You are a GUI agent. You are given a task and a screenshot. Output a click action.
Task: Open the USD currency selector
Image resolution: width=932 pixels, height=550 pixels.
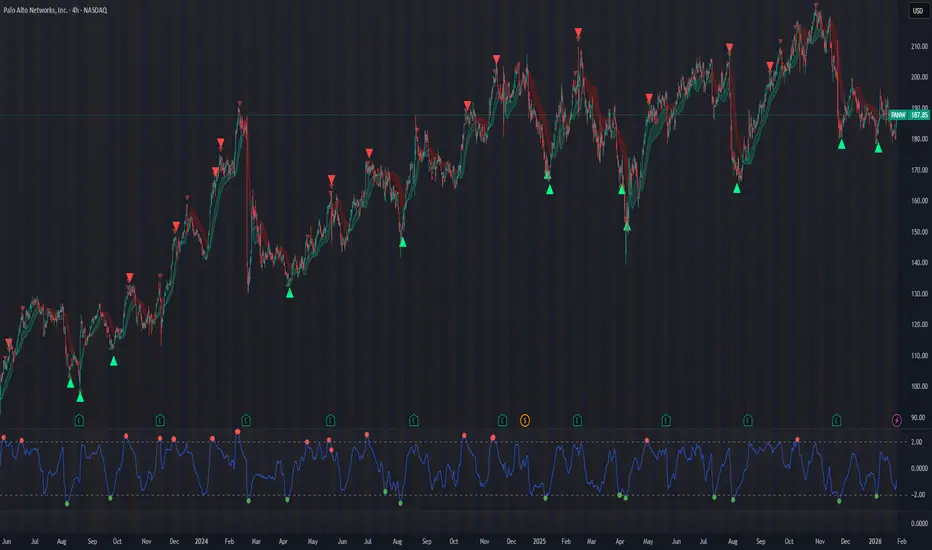click(x=918, y=11)
